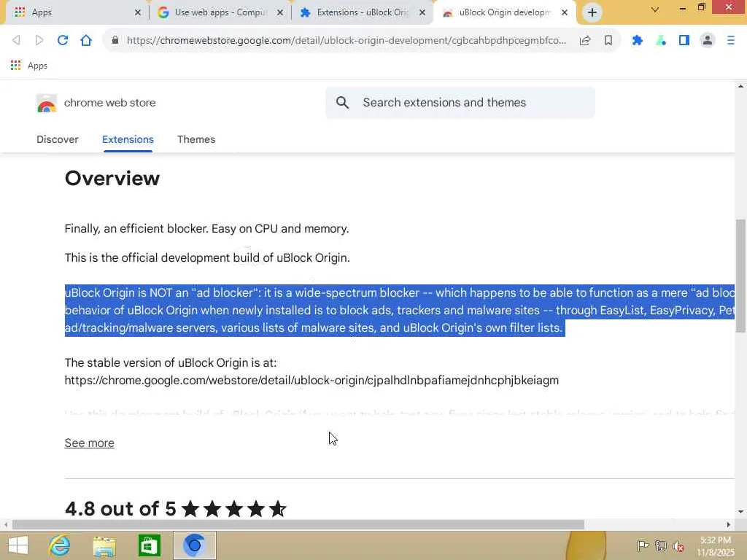
Task: Open the Themes section
Action: 196,139
